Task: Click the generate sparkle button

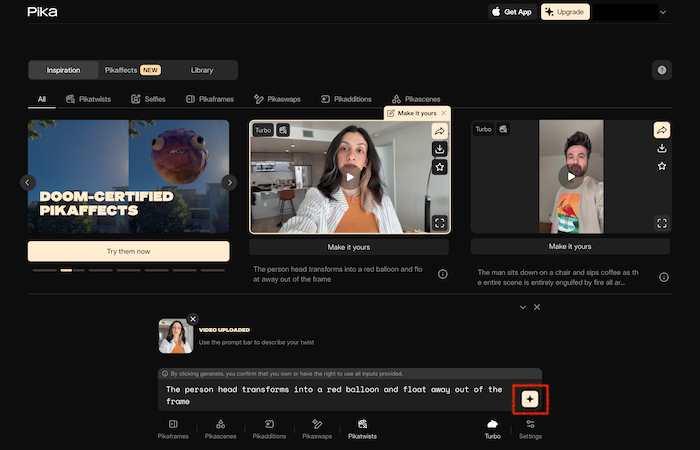Action: (x=530, y=399)
